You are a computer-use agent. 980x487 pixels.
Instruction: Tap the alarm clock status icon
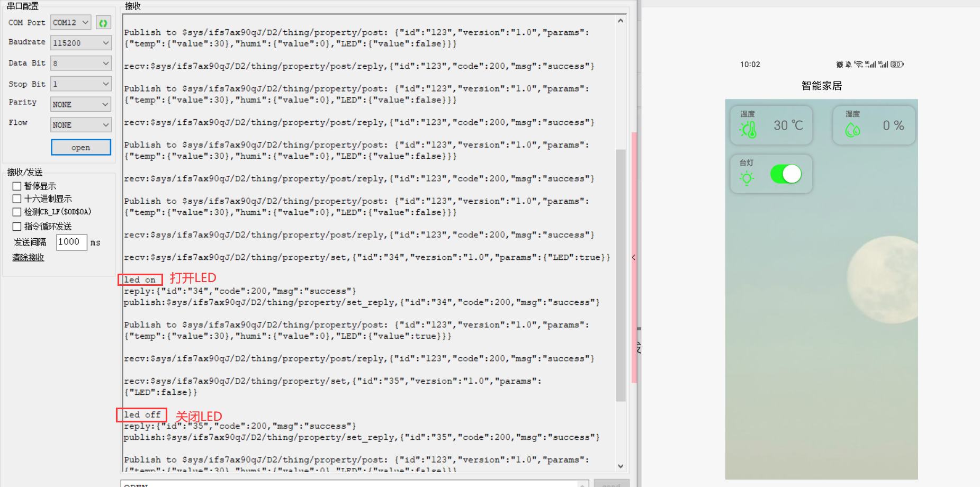click(839, 65)
